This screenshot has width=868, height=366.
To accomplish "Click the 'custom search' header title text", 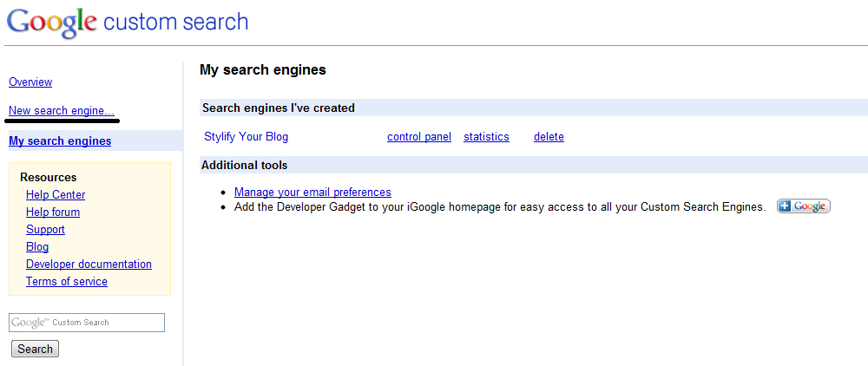I will point(176,22).
